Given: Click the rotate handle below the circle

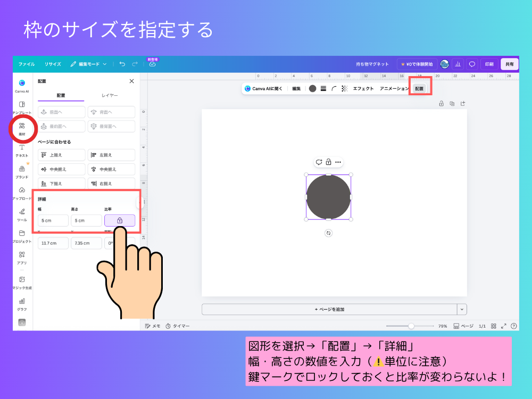Looking at the screenshot, I should 328,233.
